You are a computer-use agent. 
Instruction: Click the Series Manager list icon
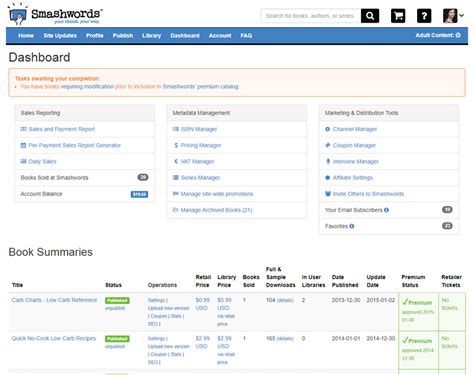(x=176, y=178)
